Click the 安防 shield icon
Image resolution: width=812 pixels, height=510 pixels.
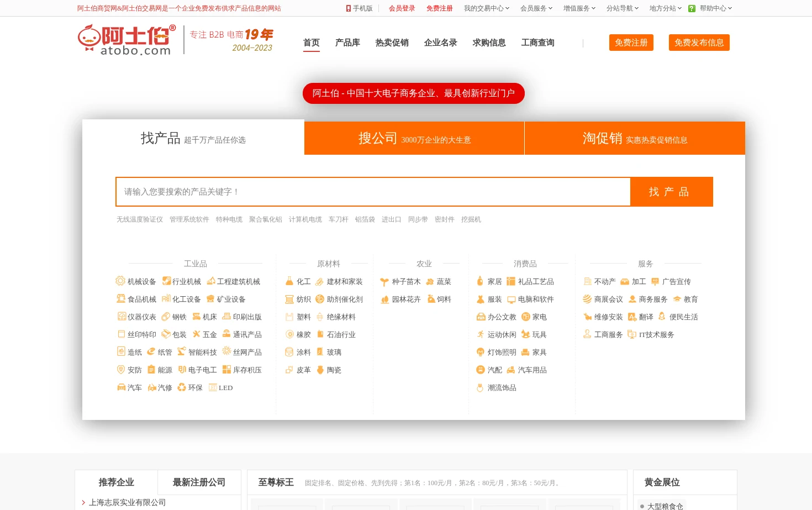tap(121, 369)
